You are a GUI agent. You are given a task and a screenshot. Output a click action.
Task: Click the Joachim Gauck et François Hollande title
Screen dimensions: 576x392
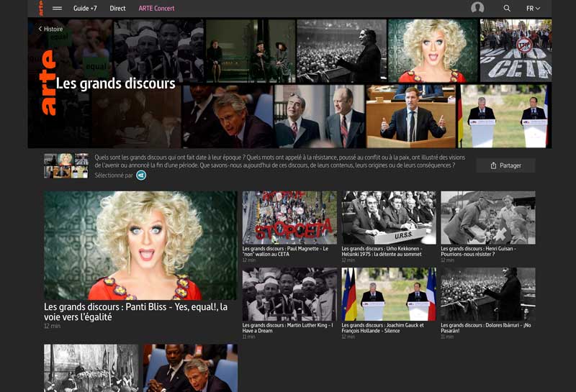[x=383, y=328]
